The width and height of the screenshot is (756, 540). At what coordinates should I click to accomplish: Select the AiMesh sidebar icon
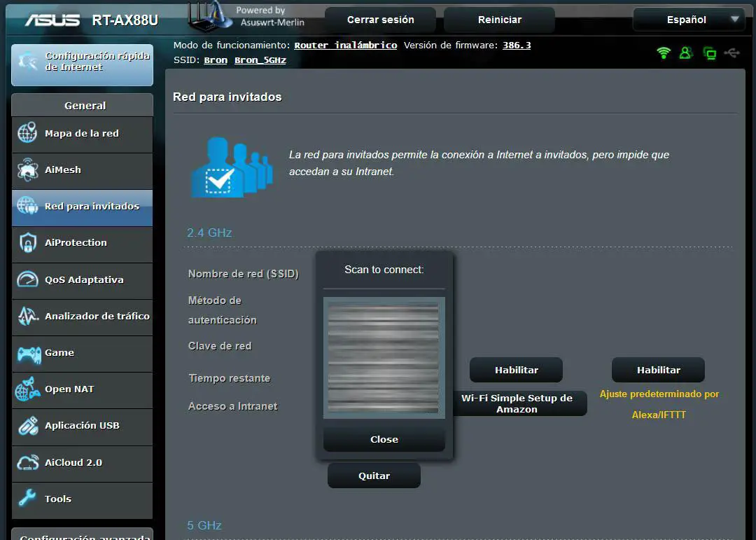82,171
